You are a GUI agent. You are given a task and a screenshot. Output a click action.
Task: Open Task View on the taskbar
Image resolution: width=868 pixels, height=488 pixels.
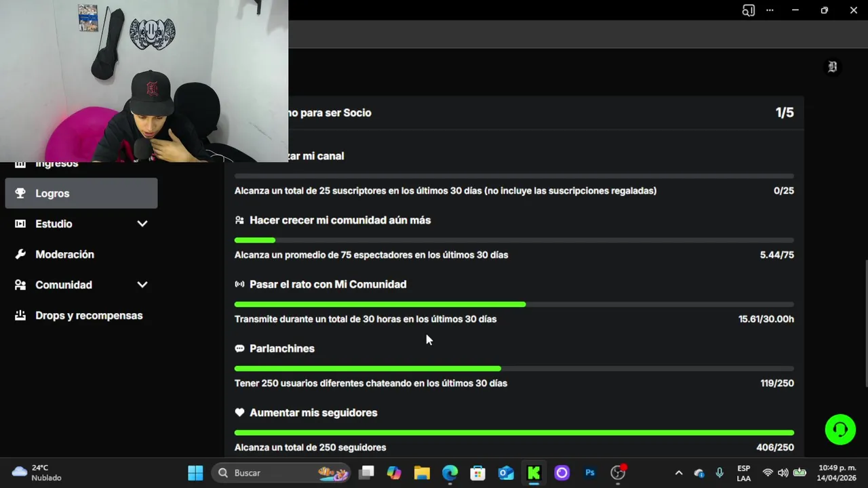tap(366, 472)
